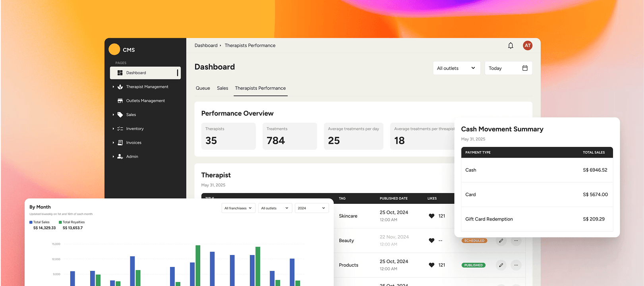Image resolution: width=644 pixels, height=286 pixels.
Task: Expand the Admin sidebar arrow
Action: tap(113, 157)
